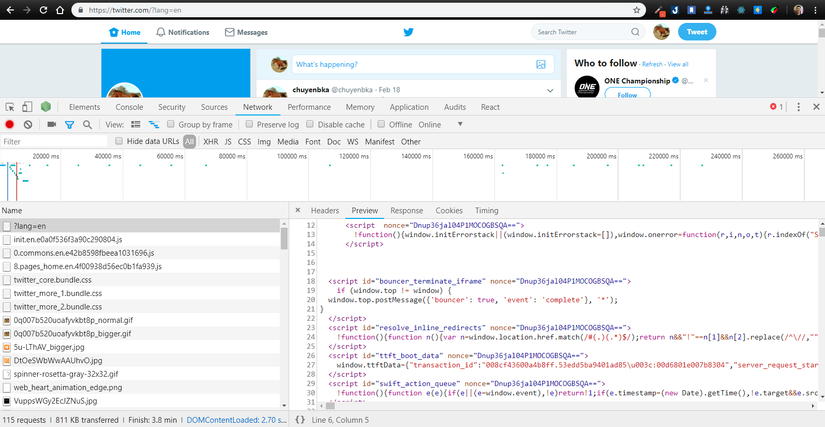Tick Hide data URLs checkbox
The width and height of the screenshot is (825, 427).
(x=119, y=141)
